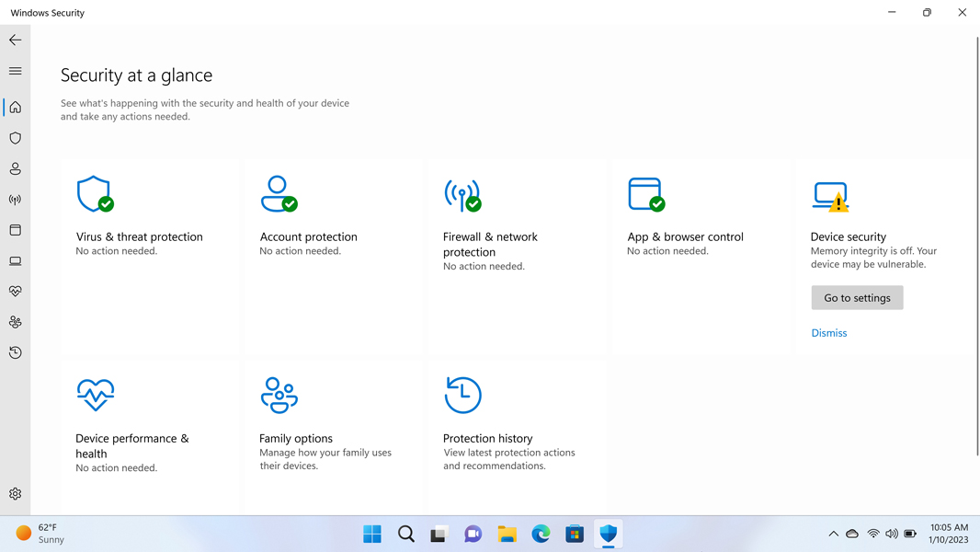The width and height of the screenshot is (980, 552).
Task: Open Settings gear at bottom of sidebar
Action: [15, 493]
